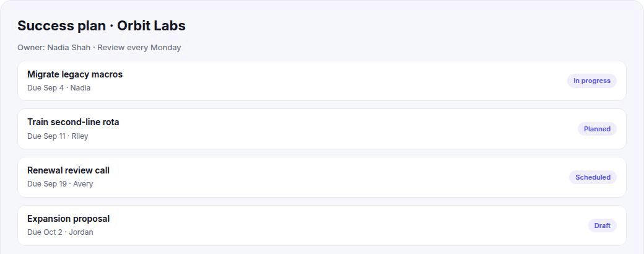
Task: Open the Train second-line rota task
Action: 73,122
